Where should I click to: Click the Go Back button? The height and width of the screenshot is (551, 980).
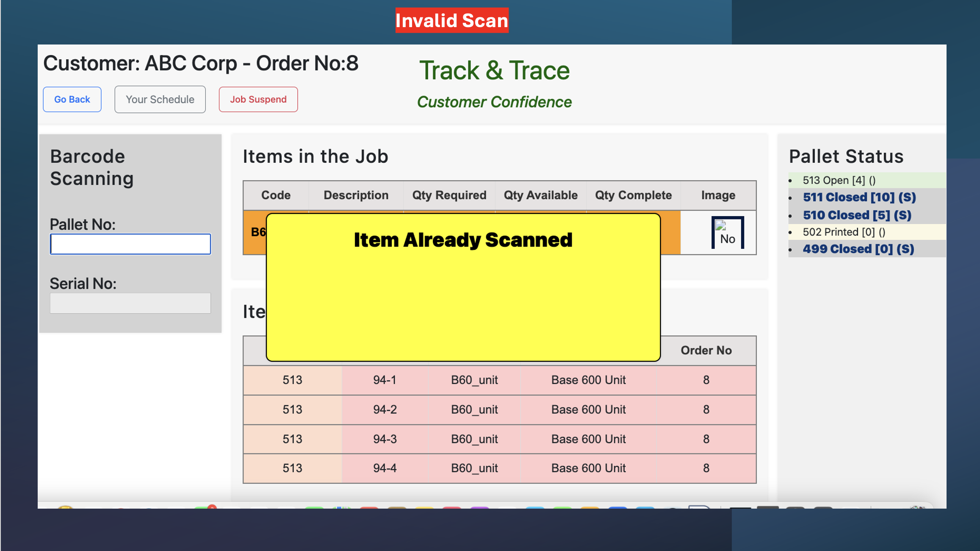click(72, 100)
